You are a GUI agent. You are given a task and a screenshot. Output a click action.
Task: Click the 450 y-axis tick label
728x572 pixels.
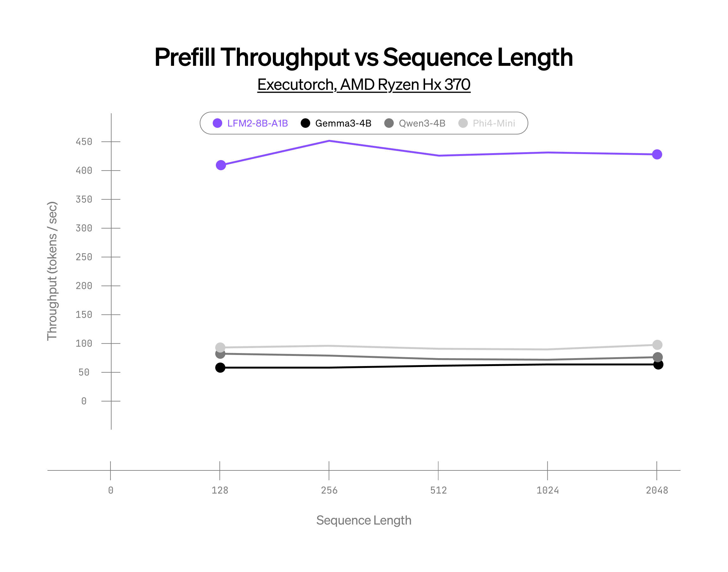[84, 142]
